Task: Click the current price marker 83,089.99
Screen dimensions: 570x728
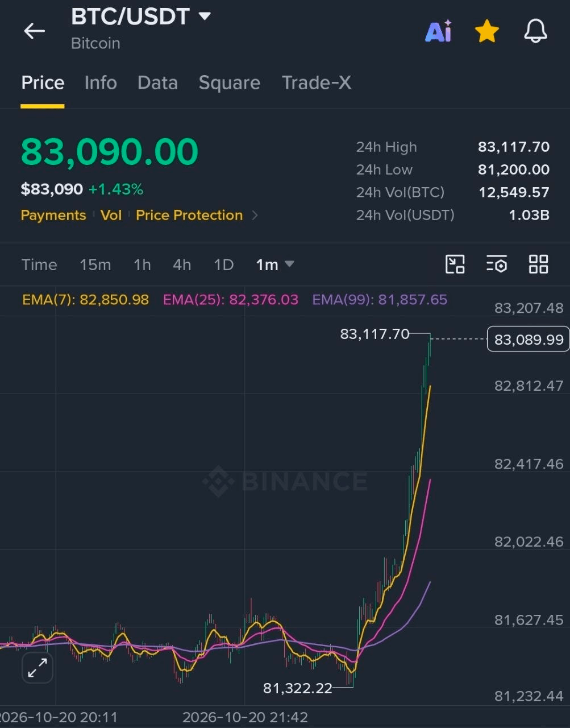Action: tap(529, 340)
